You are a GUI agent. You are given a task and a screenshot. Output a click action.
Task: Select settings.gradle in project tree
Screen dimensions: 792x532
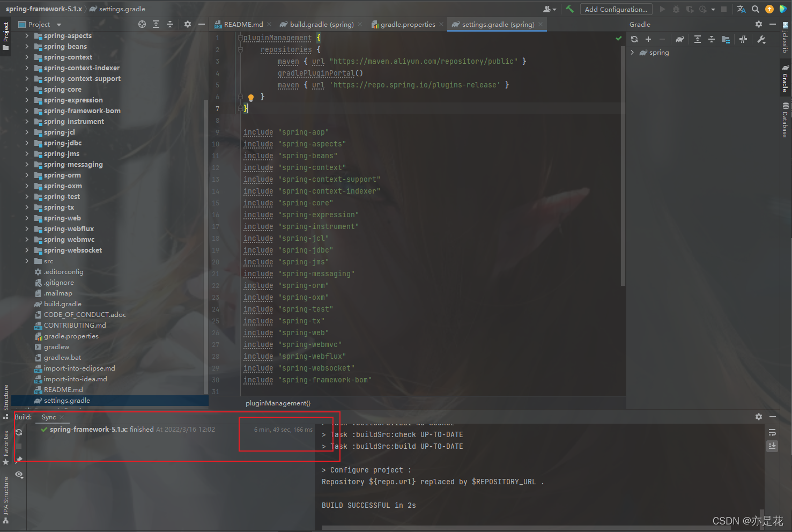(110, 401)
